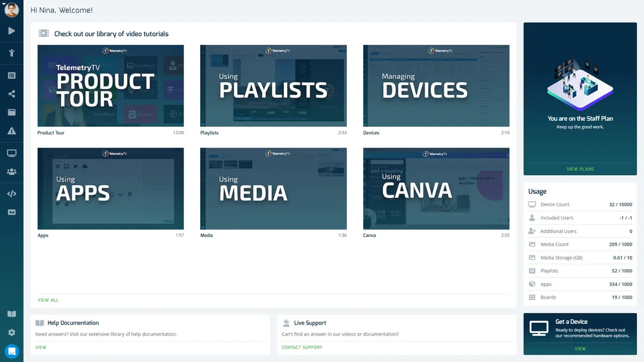Click the "52 / 1000" playlists value
Image resolution: width=644 pixels, height=362 pixels.
(622, 271)
